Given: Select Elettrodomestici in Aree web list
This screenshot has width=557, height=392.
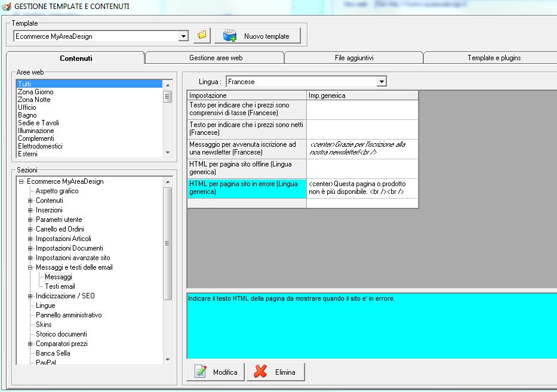Looking at the screenshot, I should pyautogui.click(x=90, y=147).
